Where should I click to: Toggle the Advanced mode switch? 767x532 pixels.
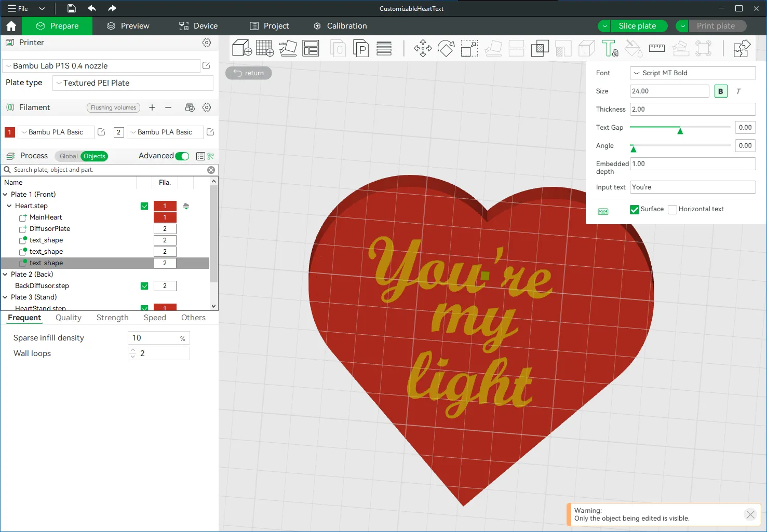pyautogui.click(x=182, y=156)
